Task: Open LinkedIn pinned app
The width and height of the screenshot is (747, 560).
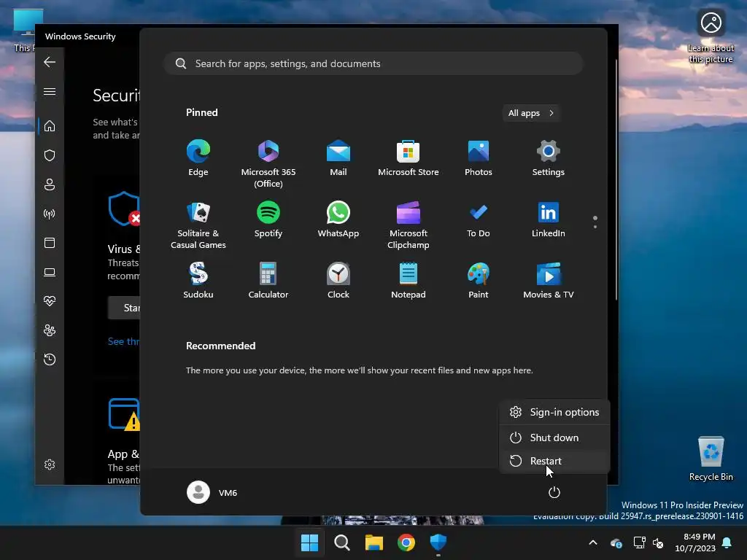Action: pyautogui.click(x=549, y=219)
